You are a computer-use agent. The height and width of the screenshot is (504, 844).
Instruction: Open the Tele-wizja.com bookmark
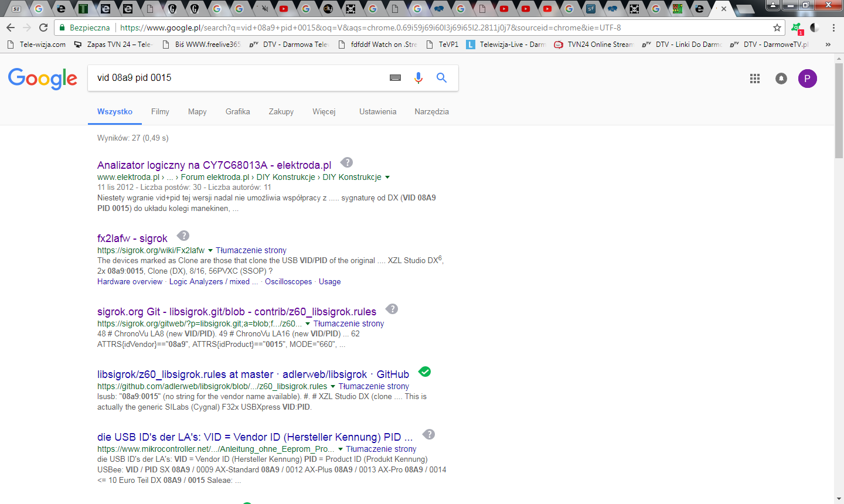pyautogui.click(x=36, y=44)
